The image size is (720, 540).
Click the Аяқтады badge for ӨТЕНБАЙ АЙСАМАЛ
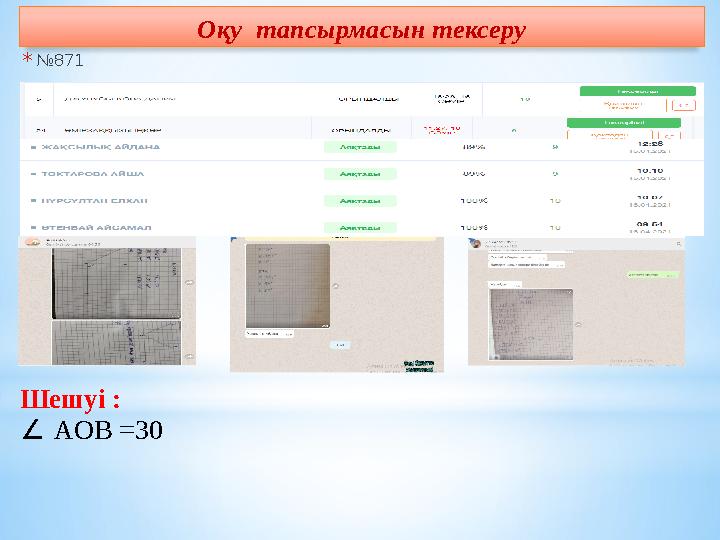click(x=360, y=227)
